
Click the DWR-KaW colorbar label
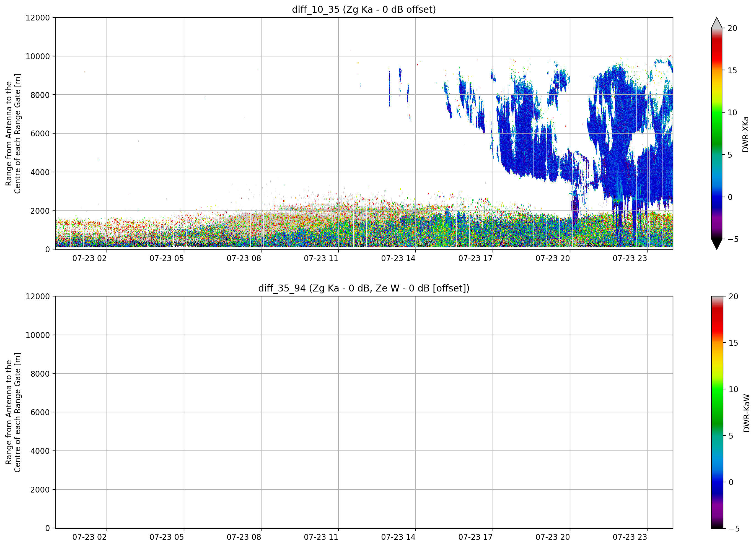click(746, 413)
